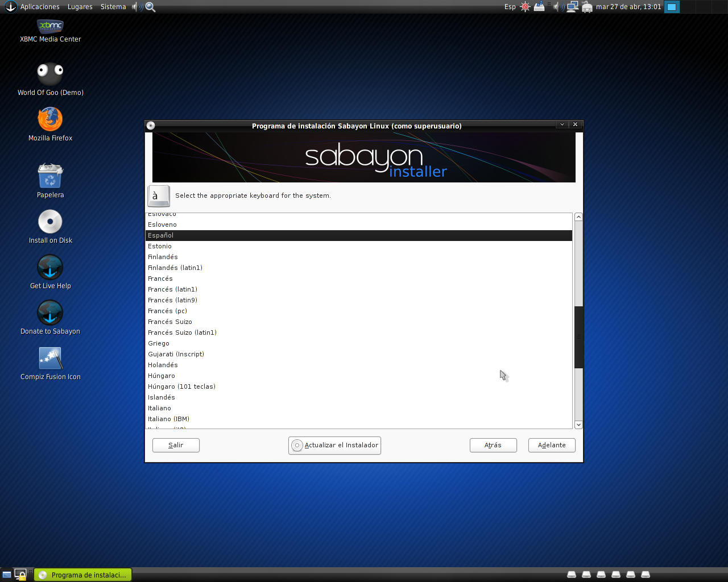Select Finlandés (latin1) keyboard layout

(359, 268)
